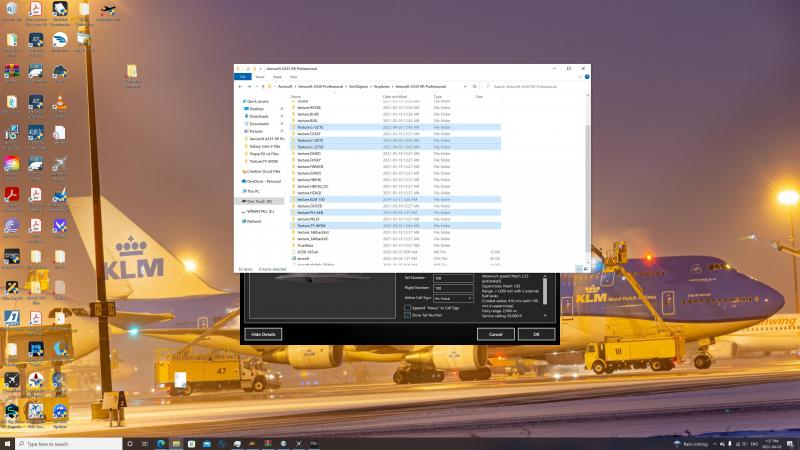Open recent locations chevron near navigation arrows

pos(256,86)
